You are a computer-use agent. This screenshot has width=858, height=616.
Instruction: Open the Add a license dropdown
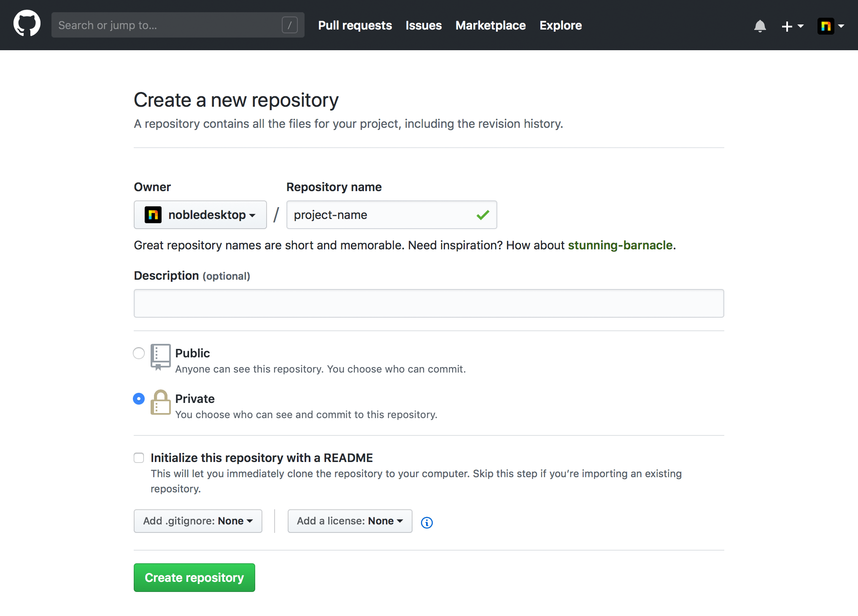(x=350, y=521)
